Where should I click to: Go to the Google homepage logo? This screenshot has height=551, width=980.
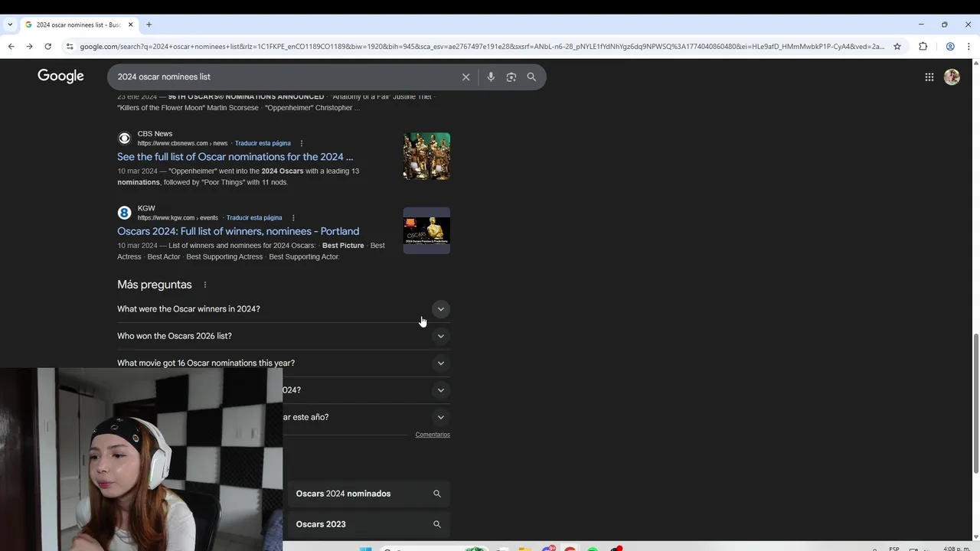point(60,76)
